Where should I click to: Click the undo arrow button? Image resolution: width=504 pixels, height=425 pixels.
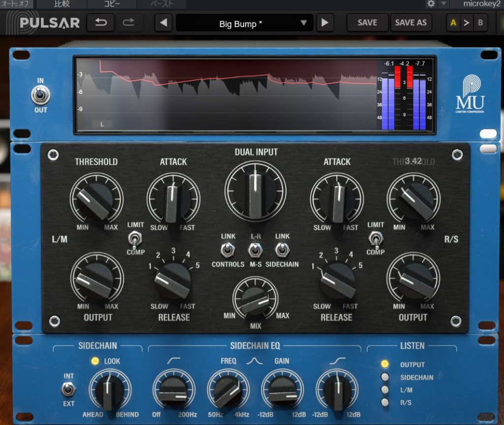click(100, 23)
